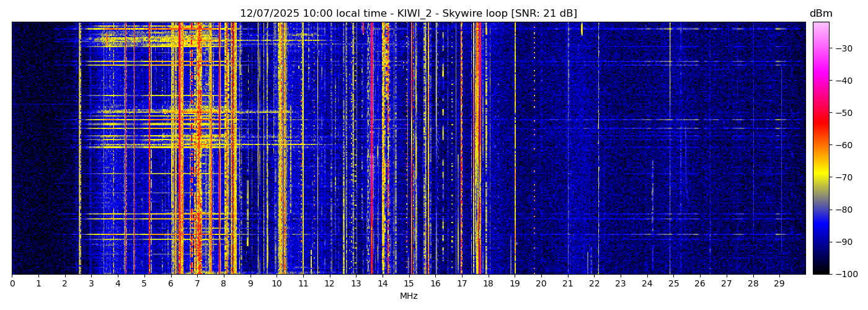The width and height of the screenshot is (868, 310).
Task: Click the -100 tick at the colorbar bottom
Action: [x=842, y=274]
